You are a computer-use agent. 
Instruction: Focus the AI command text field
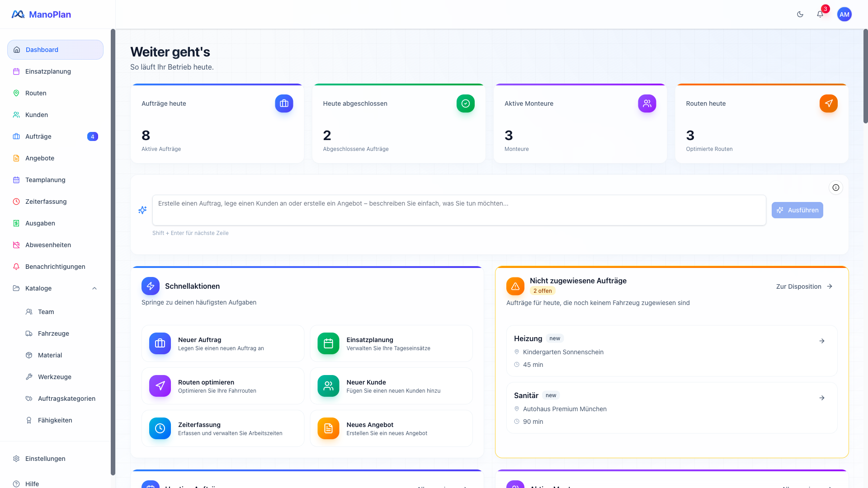pos(459,210)
